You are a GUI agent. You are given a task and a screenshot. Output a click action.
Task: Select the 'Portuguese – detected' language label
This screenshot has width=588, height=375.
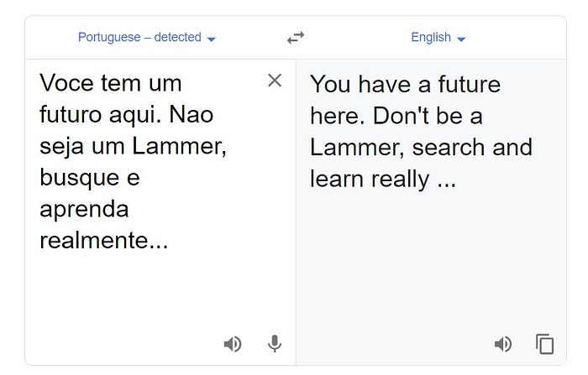[139, 37]
